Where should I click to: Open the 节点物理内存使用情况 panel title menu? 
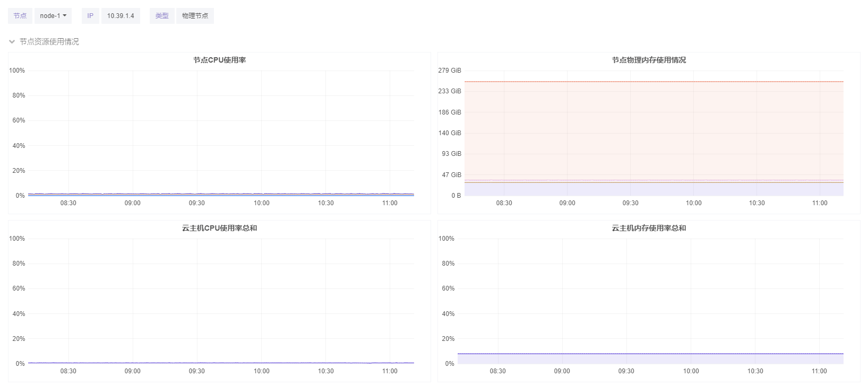[x=648, y=60]
